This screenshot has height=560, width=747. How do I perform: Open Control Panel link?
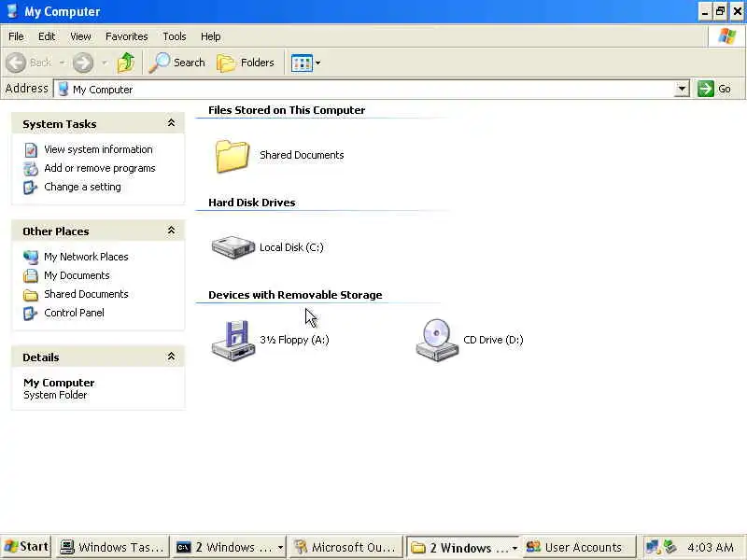tap(74, 313)
